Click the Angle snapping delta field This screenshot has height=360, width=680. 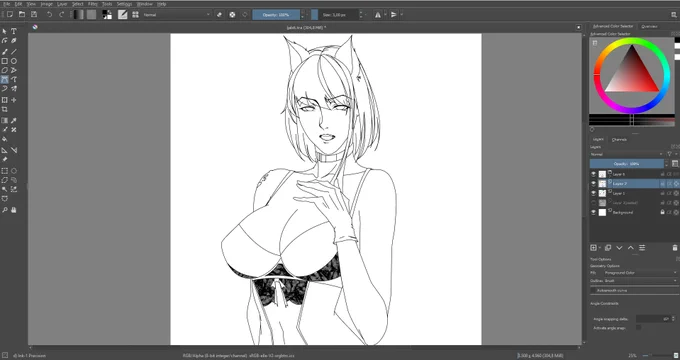(x=653, y=319)
